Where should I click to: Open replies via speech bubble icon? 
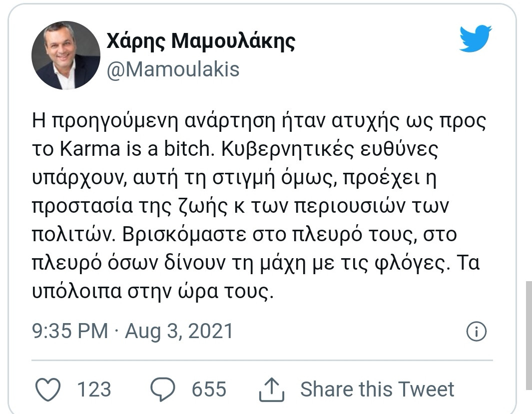coord(163,389)
